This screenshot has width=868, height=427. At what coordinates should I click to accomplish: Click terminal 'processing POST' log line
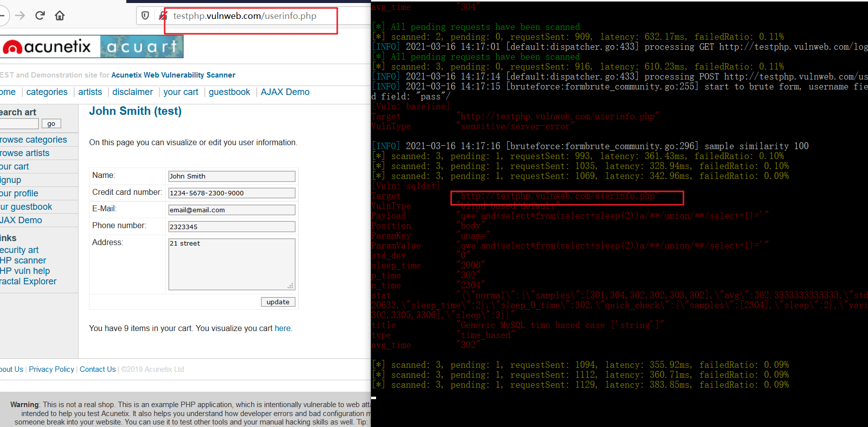(x=620, y=77)
